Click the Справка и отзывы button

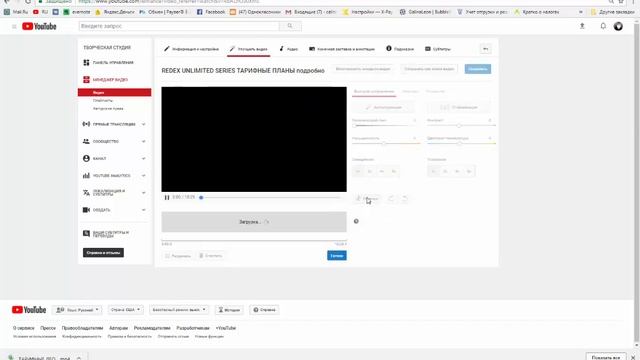(x=103, y=253)
